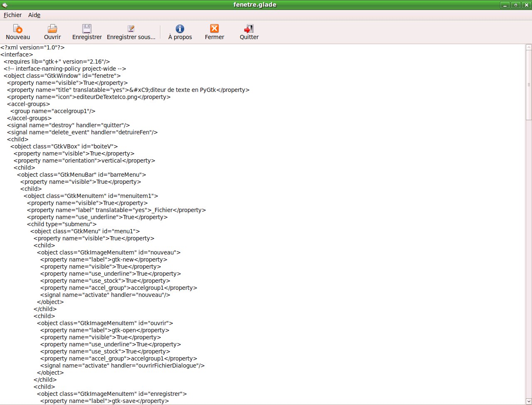Exit the editor via the Quitter icon
532x405 pixels.
point(249,29)
